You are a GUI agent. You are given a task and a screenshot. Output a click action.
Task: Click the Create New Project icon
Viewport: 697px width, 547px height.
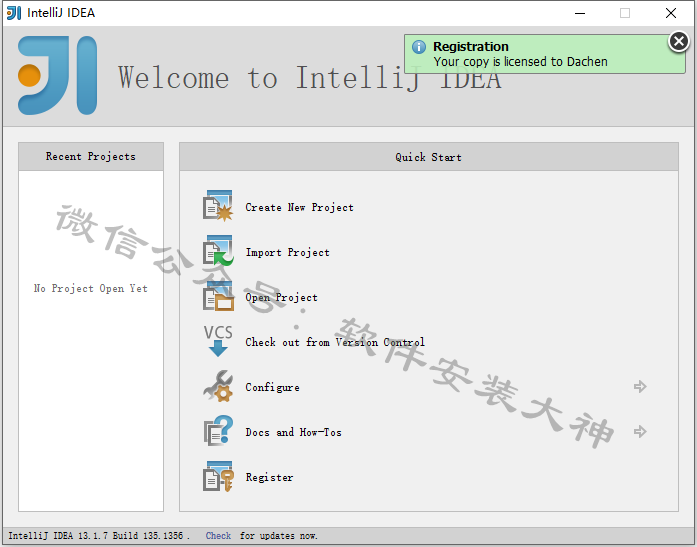[218, 206]
